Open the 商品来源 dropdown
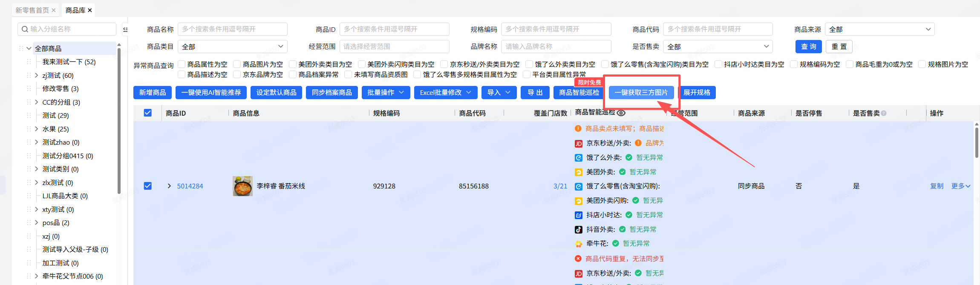980x285 pixels. click(879, 29)
